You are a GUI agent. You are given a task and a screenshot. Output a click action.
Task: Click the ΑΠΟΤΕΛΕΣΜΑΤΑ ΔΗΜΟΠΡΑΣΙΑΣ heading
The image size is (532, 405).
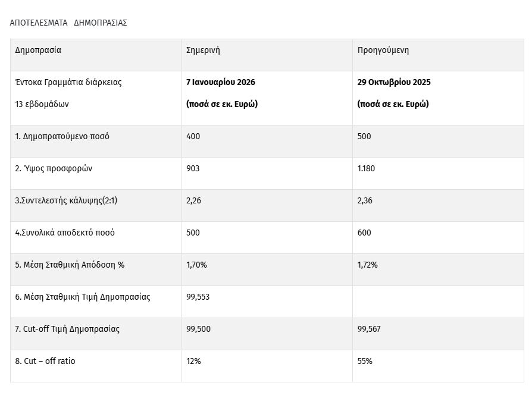click(68, 23)
